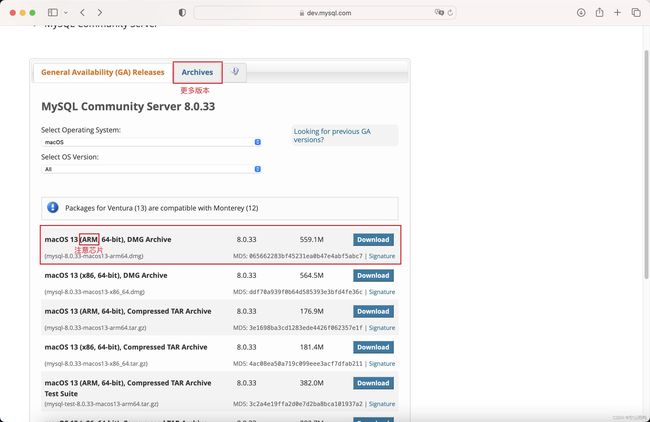Follow Looking for previous GA versions link

332,136
